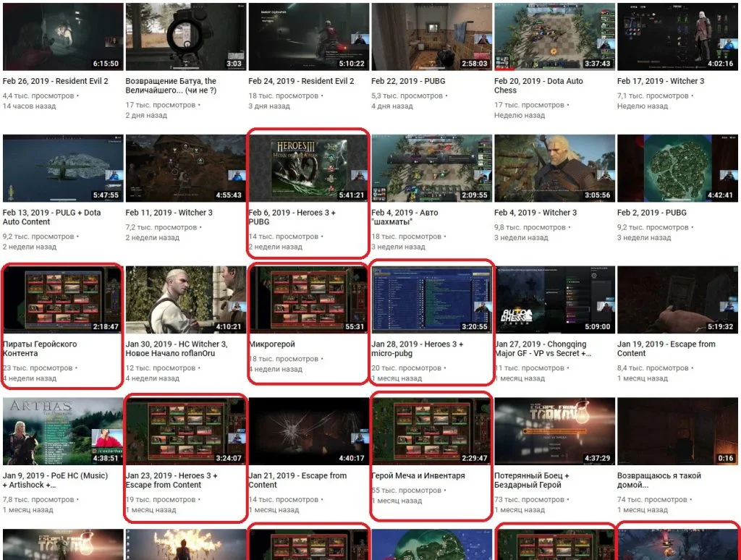Open title 'Jan 27, 2019 - Chongqing Major GF'
The width and height of the screenshot is (741, 560).
tap(543, 348)
